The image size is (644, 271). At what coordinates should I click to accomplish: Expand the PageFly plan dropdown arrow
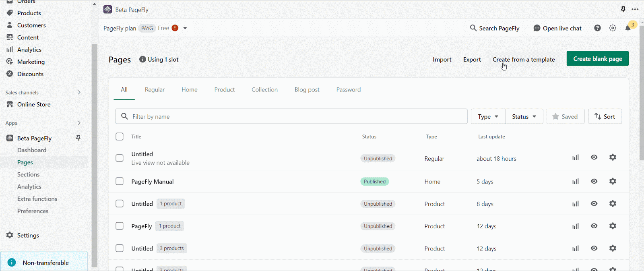(x=185, y=28)
